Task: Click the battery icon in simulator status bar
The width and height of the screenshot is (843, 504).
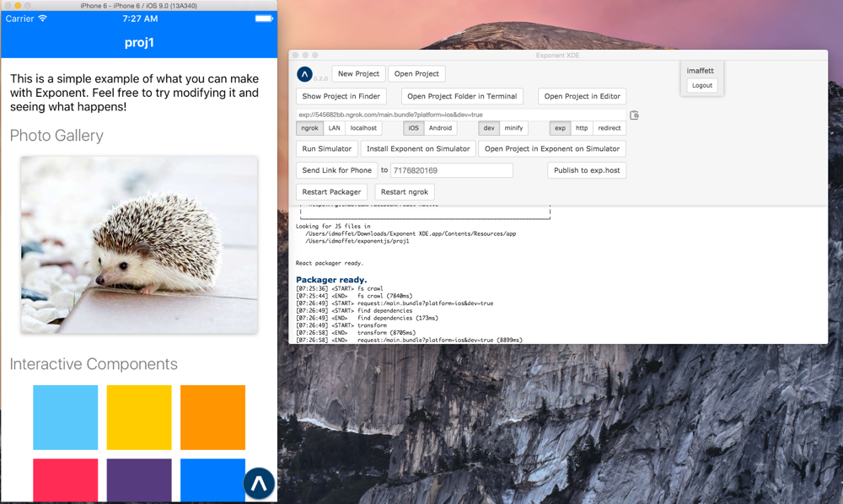Action: click(264, 19)
